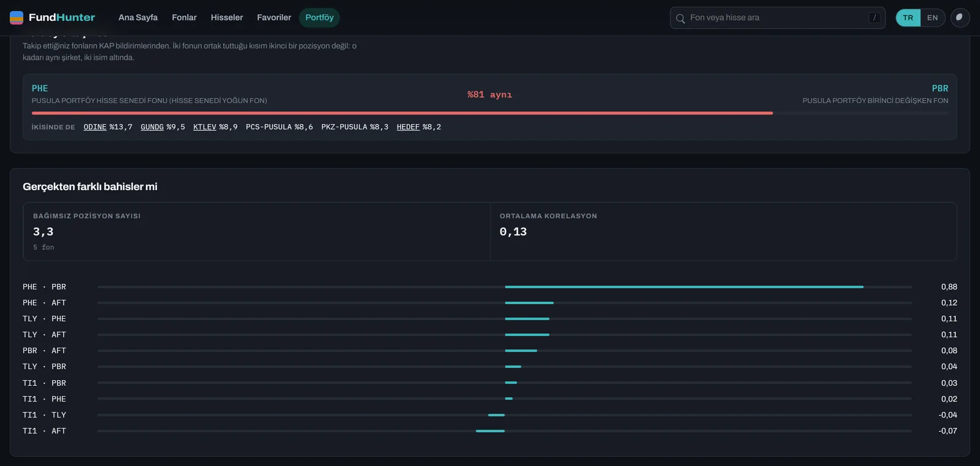Open the ODINE stock link
Viewport: 980px width, 466px height.
[x=95, y=127]
